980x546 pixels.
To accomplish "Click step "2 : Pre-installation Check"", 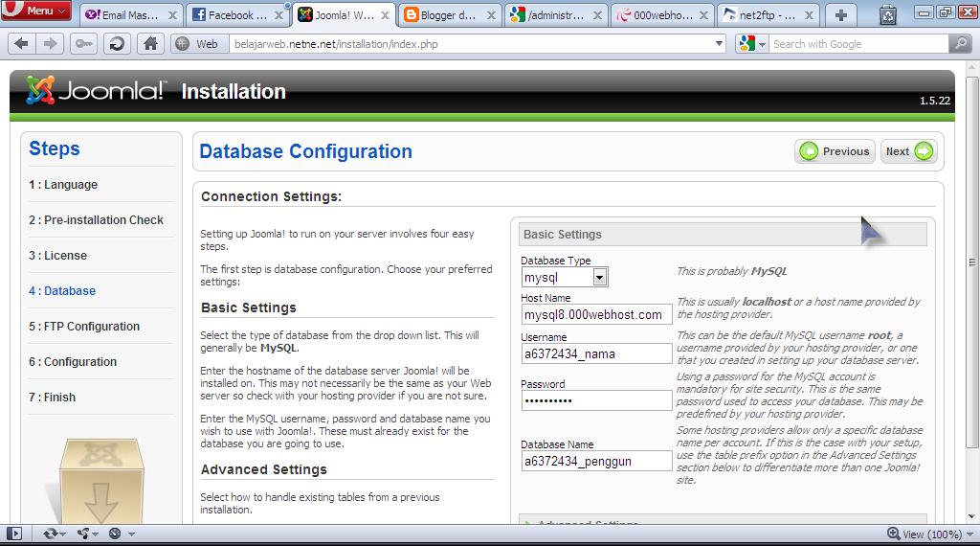I will tap(96, 220).
